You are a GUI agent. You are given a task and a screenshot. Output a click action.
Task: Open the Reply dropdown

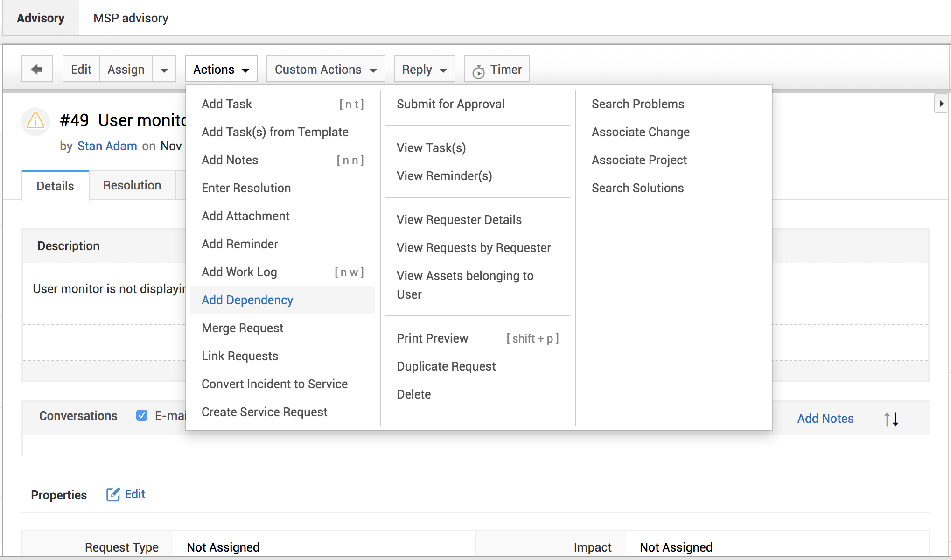[424, 69]
